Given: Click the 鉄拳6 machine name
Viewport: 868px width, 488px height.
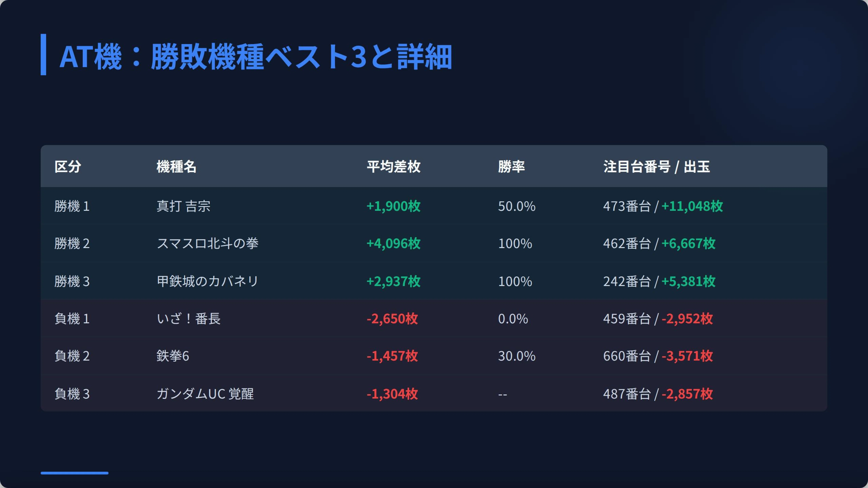Looking at the screenshot, I should pos(173,356).
